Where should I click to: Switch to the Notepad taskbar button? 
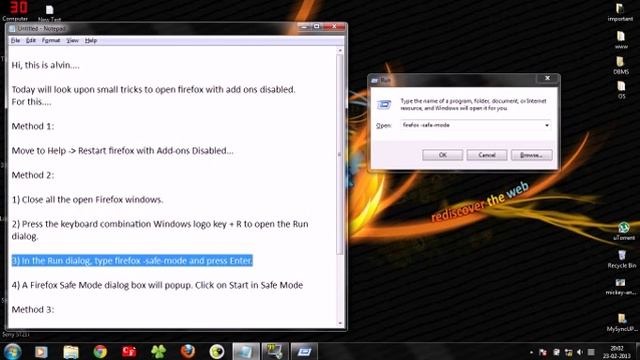pos(246,351)
